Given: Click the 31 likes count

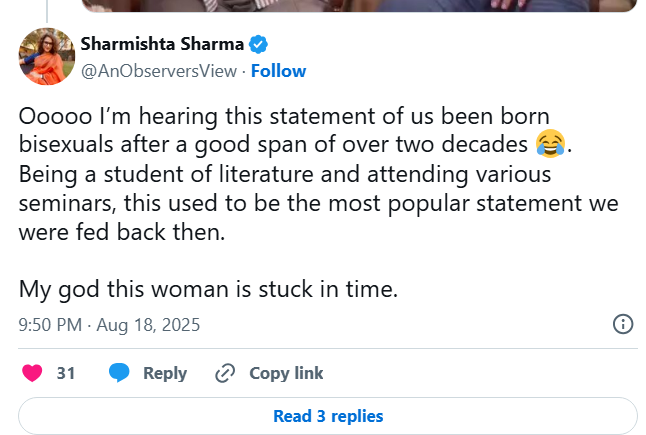Looking at the screenshot, I should pos(66,373).
